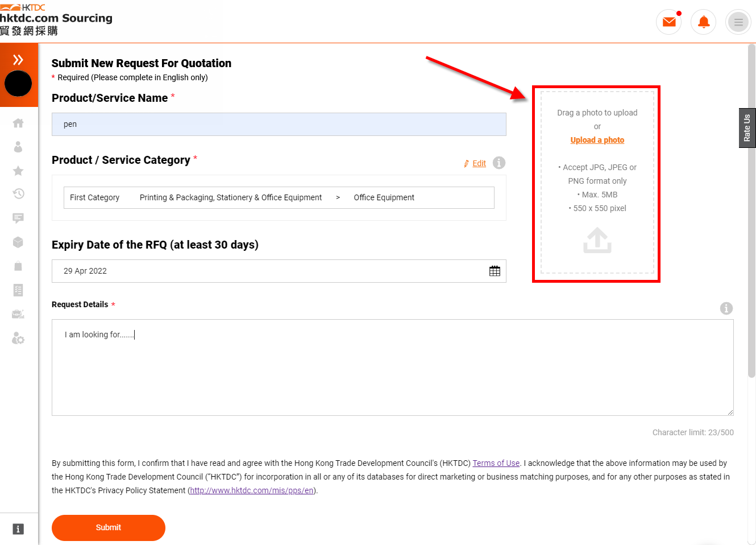Open the star favourites sidebar icon
This screenshot has height=545, width=756.
click(18, 171)
